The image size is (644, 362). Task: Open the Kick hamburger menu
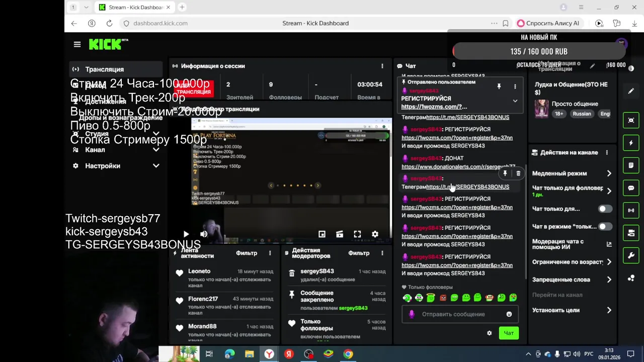click(x=77, y=44)
